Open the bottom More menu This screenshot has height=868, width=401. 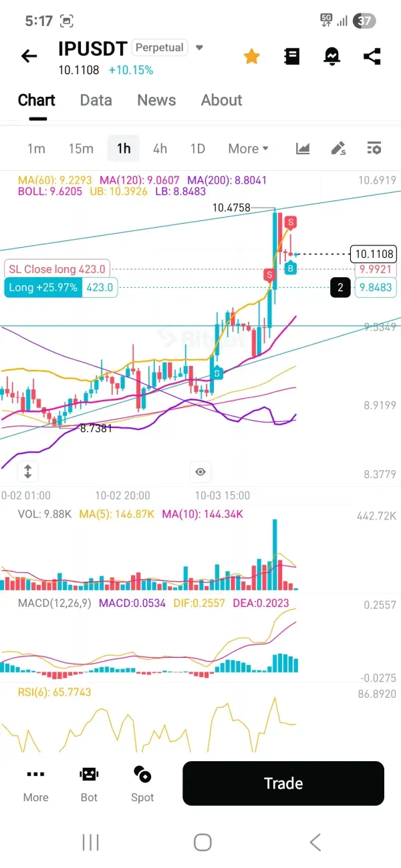point(35,783)
